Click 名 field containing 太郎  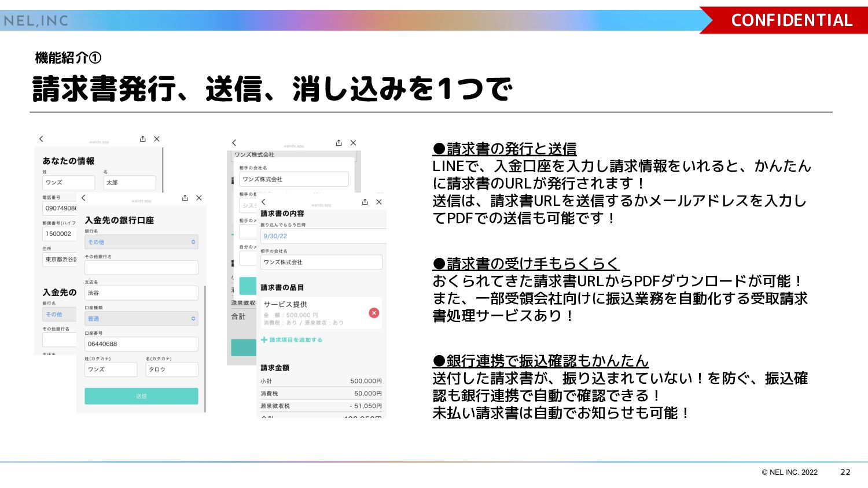(x=130, y=182)
